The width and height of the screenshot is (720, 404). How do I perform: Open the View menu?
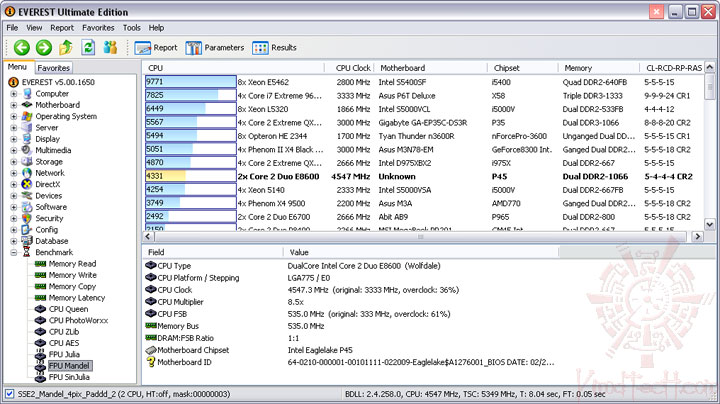tap(34, 28)
